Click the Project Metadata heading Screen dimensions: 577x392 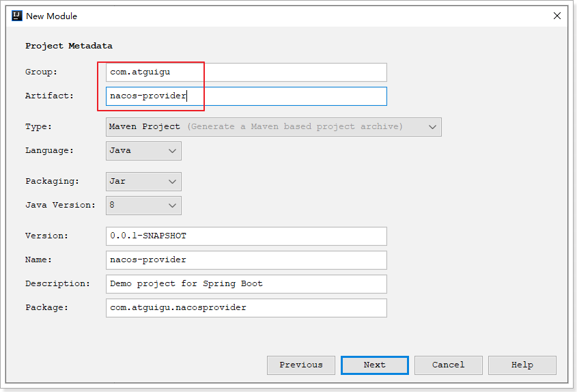[x=69, y=46]
